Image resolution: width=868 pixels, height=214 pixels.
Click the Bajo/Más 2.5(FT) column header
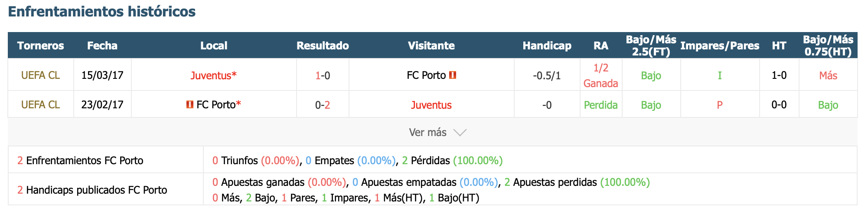pyautogui.click(x=651, y=45)
